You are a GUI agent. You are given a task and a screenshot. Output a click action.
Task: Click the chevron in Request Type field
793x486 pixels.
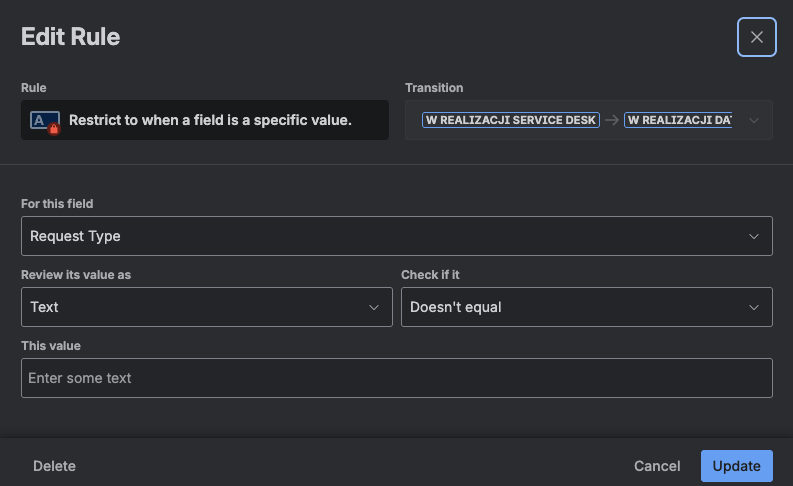coord(754,236)
